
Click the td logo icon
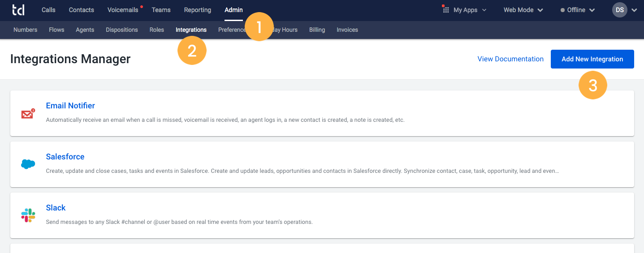(18, 9)
